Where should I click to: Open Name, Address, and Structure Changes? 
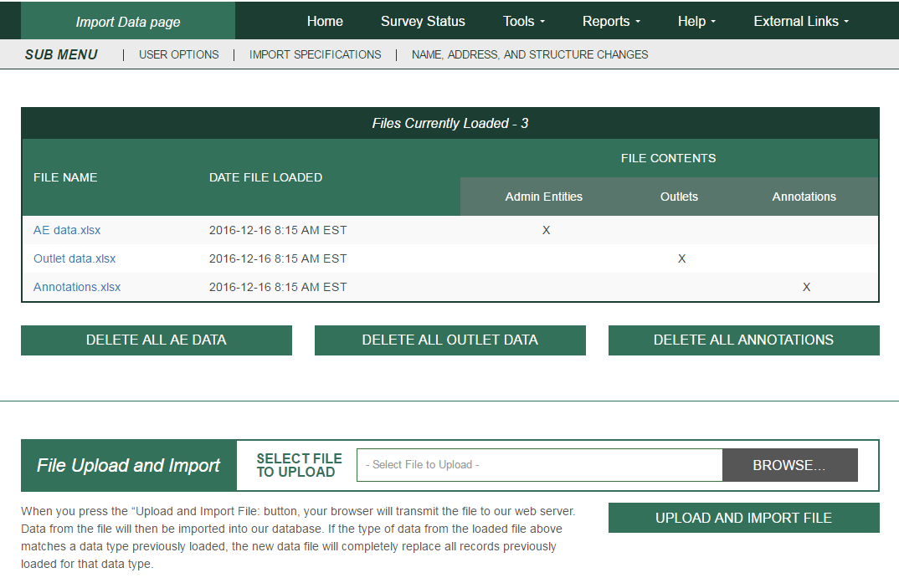pyautogui.click(x=530, y=54)
